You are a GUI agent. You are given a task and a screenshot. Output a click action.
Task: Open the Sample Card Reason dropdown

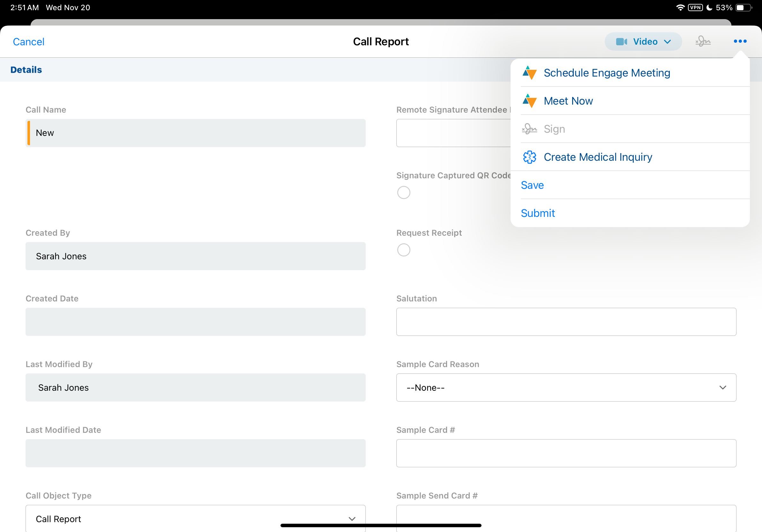coord(566,388)
